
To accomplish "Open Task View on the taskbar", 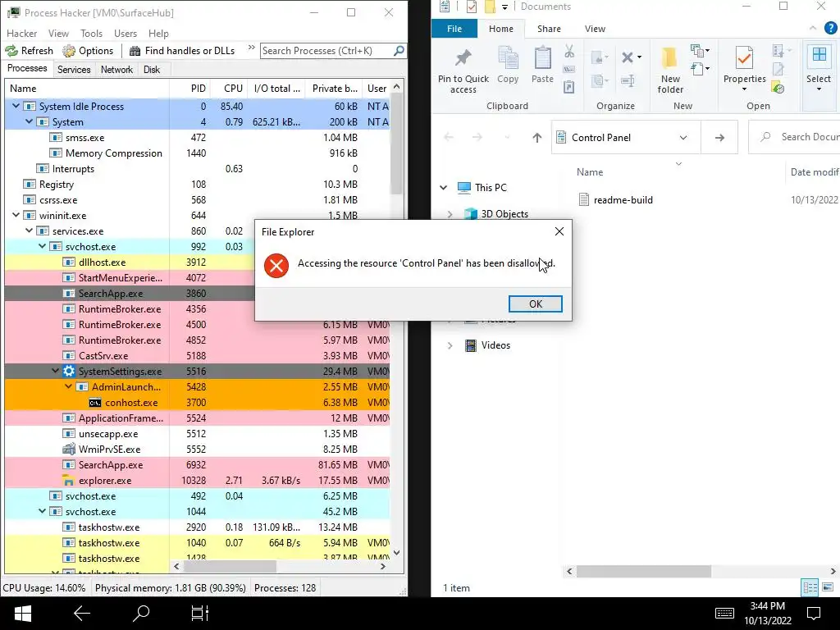I will [x=200, y=614].
